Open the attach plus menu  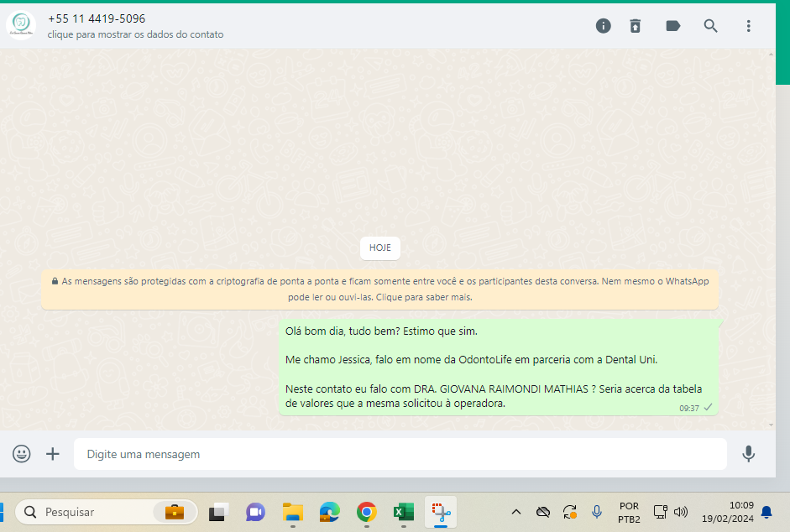[52, 454]
